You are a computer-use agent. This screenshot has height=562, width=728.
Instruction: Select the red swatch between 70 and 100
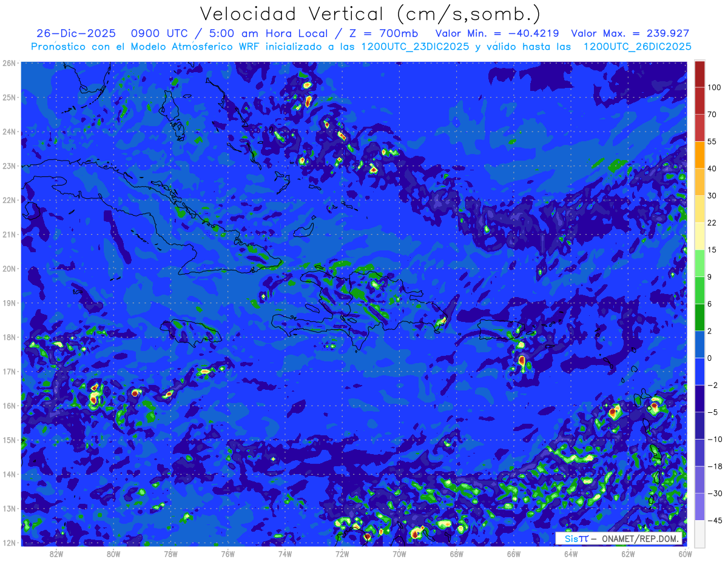[x=699, y=101]
